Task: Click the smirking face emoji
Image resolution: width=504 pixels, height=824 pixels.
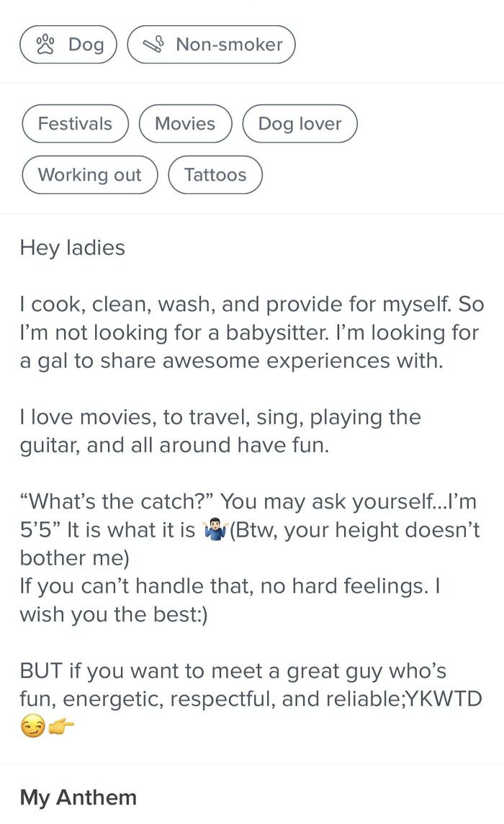Action: 32,728
